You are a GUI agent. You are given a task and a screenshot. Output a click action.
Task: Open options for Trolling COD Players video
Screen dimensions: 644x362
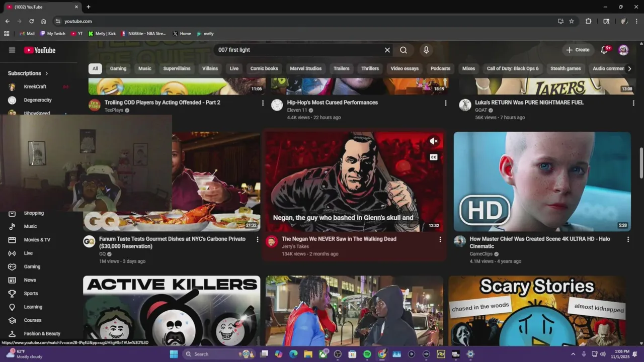(263, 103)
